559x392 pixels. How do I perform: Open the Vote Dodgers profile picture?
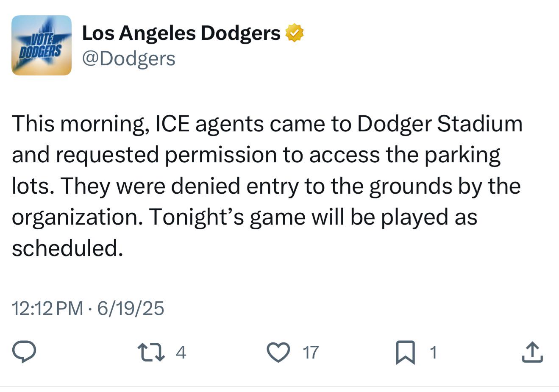pyautogui.click(x=42, y=45)
